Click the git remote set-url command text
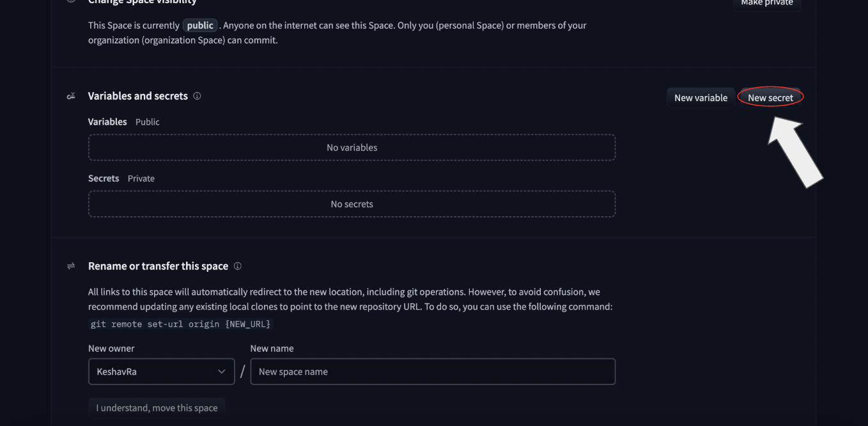 tap(180, 324)
